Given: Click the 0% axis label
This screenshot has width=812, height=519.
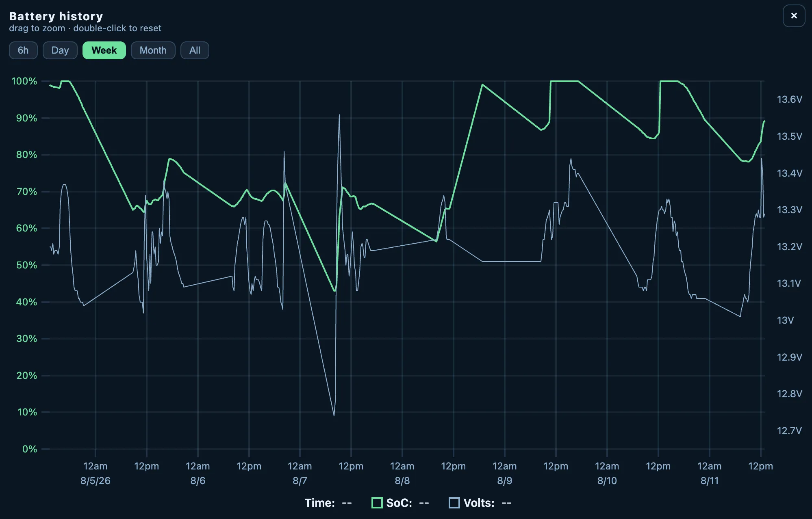Looking at the screenshot, I should [30, 449].
